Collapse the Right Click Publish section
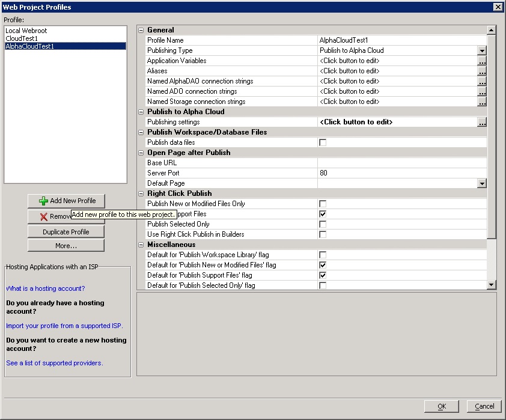Image resolution: width=506 pixels, height=420 pixels. [141, 193]
